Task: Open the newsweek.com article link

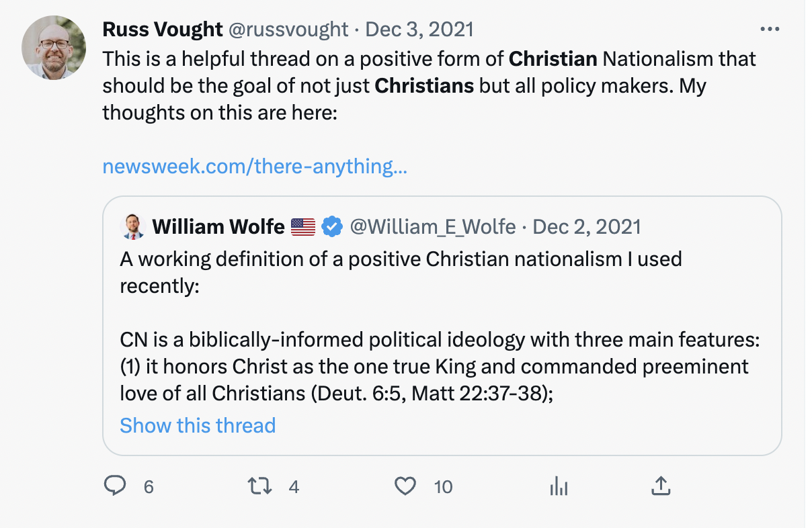Action: tap(255, 166)
